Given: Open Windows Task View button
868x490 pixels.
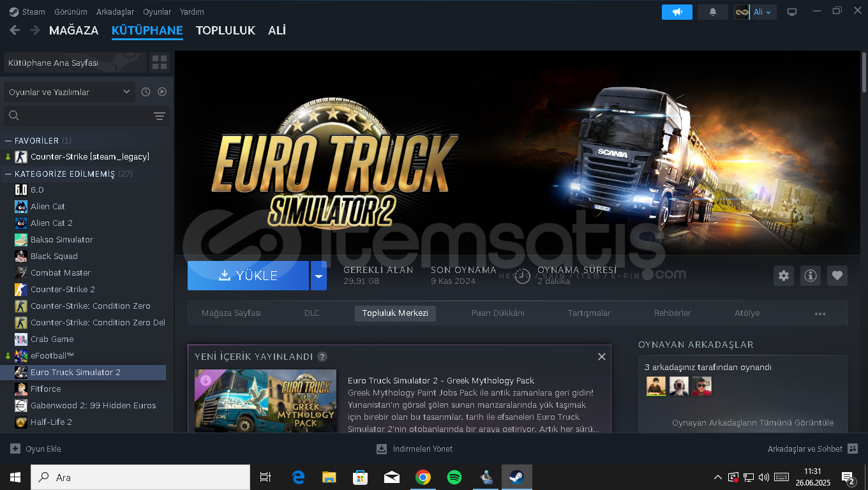Looking at the screenshot, I should 266,477.
